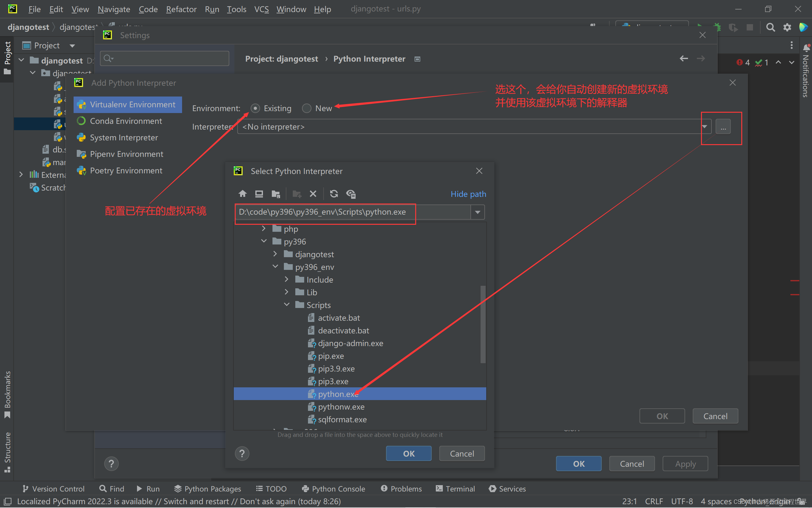This screenshot has width=812, height=508.
Task: Open the Python Console tool window
Action: (333, 489)
